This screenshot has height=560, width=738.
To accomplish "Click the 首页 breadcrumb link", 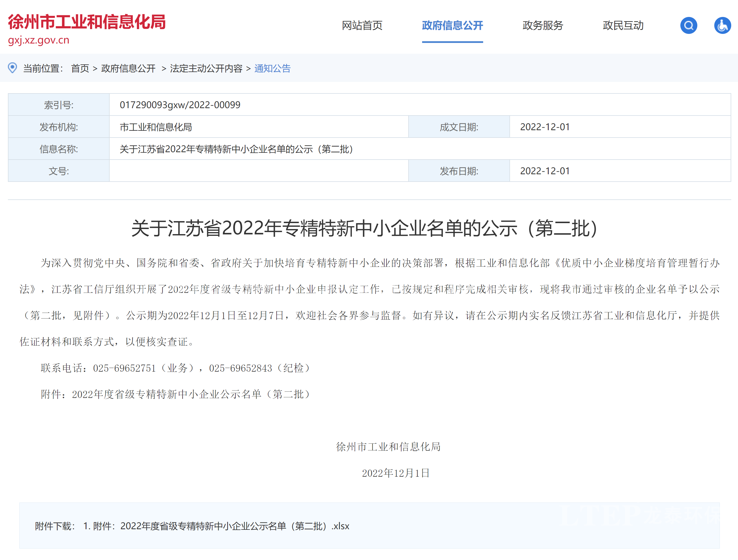I will coord(80,68).
